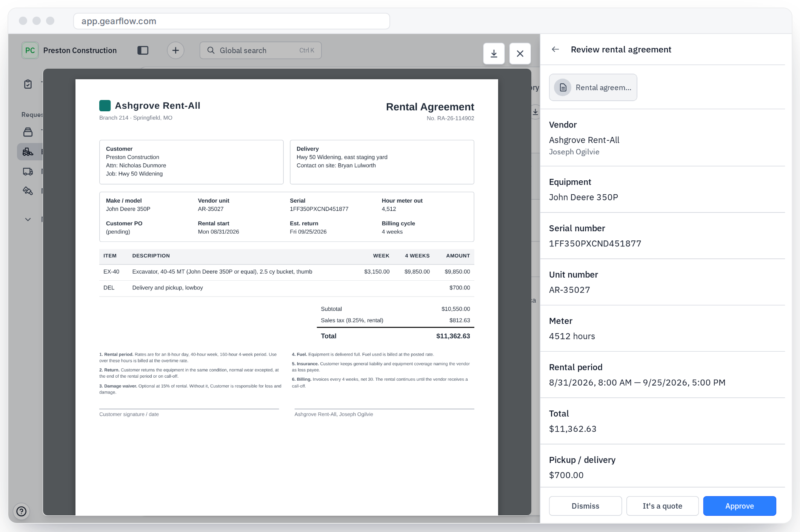
Task: Click the Pickup / delivery $700.00 value
Action: point(566,475)
